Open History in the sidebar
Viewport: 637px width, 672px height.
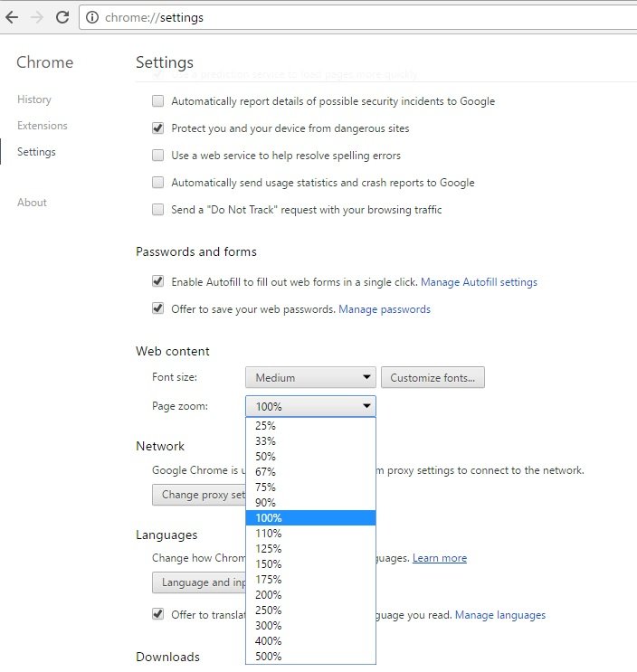point(34,99)
